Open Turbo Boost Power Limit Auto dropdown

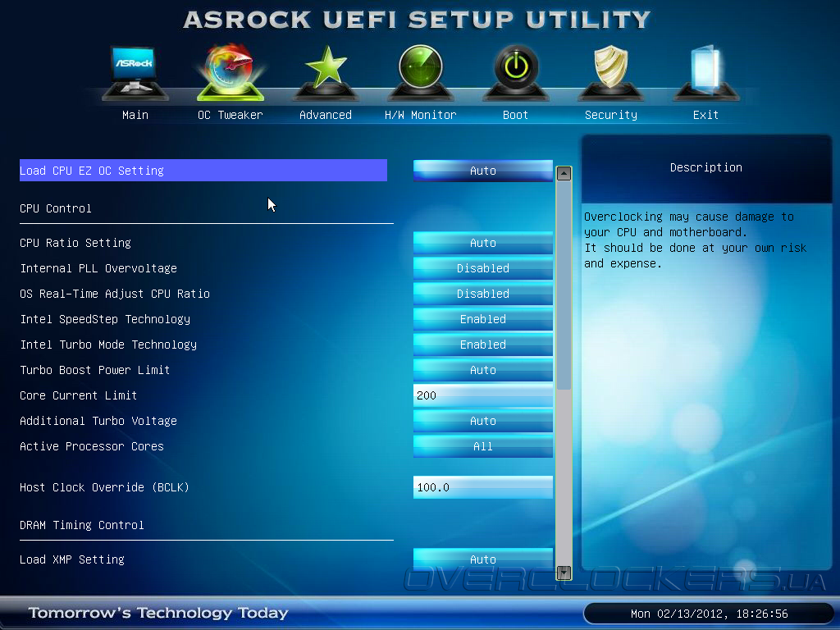point(482,370)
